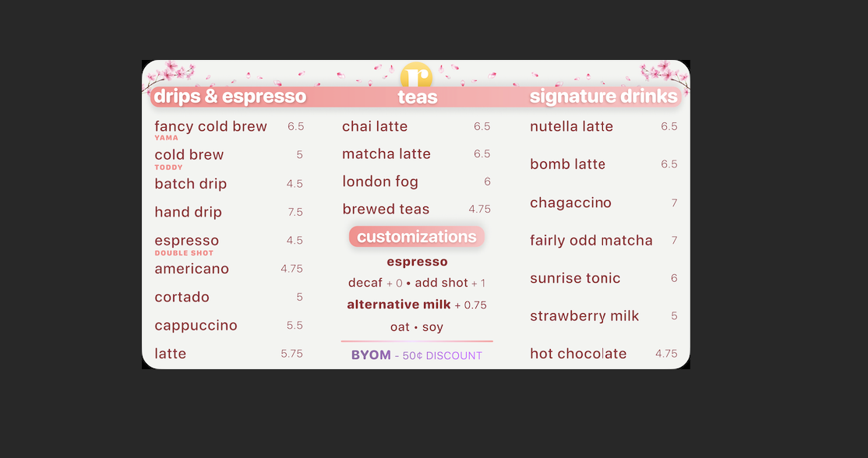Click the "50¢ DISCOUNT" text
This screenshot has height=458, width=868.
(442, 356)
